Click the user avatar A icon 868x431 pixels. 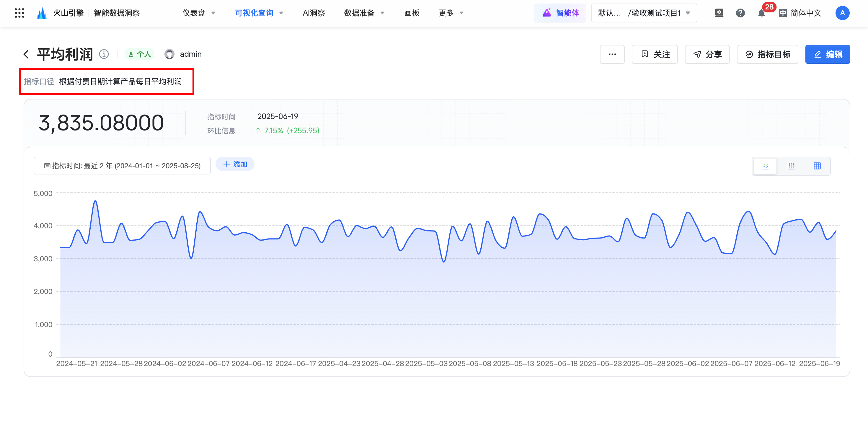click(x=842, y=13)
